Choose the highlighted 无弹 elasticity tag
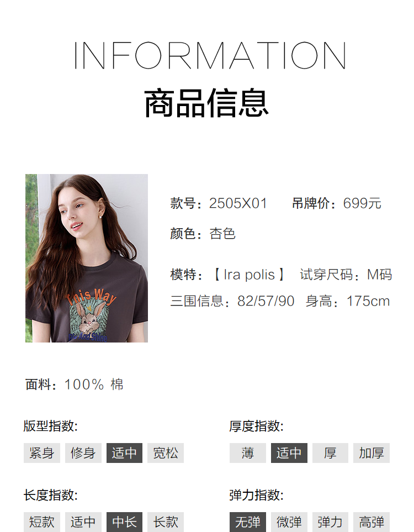 point(247,522)
